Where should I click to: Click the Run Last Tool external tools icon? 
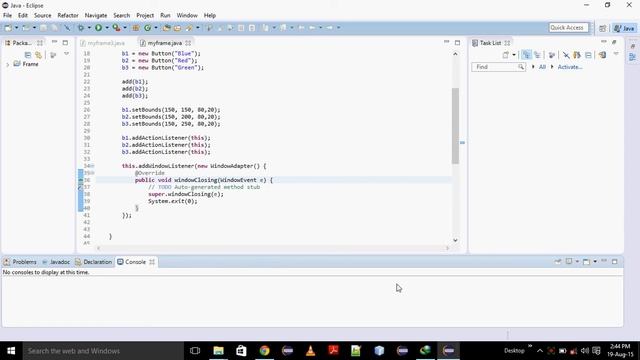(x=116, y=28)
